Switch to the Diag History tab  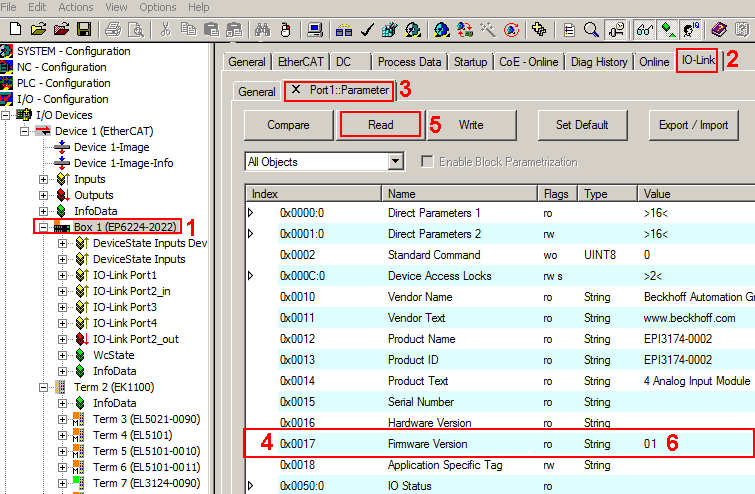[x=599, y=62]
